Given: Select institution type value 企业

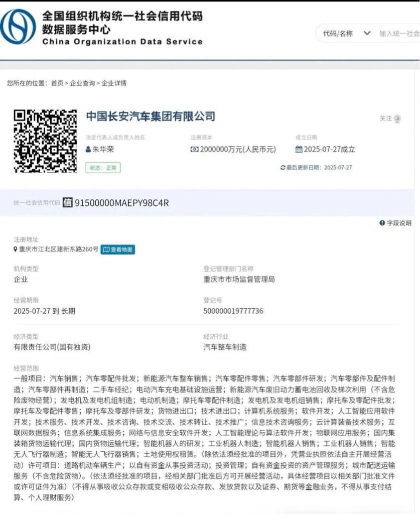Looking at the screenshot, I should click(x=21, y=279).
